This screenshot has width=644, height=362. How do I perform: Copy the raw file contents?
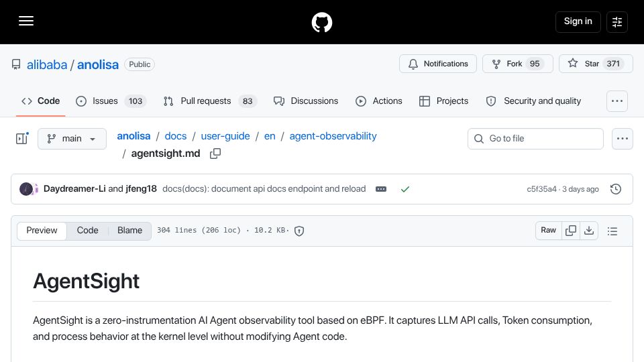click(571, 231)
